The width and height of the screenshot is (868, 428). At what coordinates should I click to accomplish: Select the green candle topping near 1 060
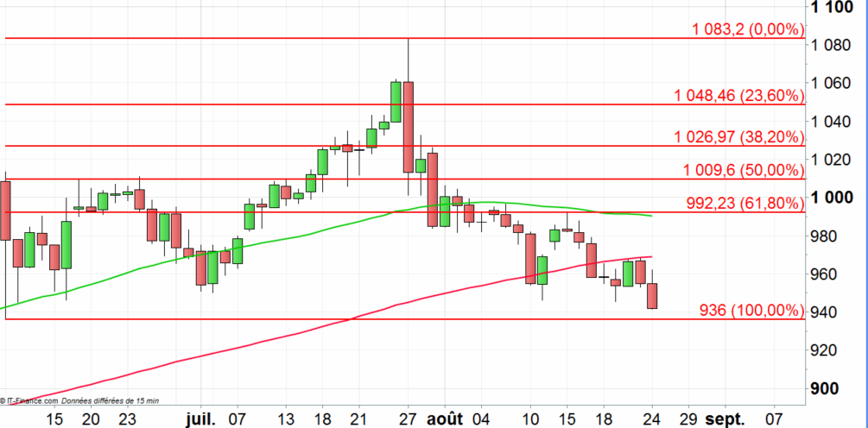tap(396, 102)
